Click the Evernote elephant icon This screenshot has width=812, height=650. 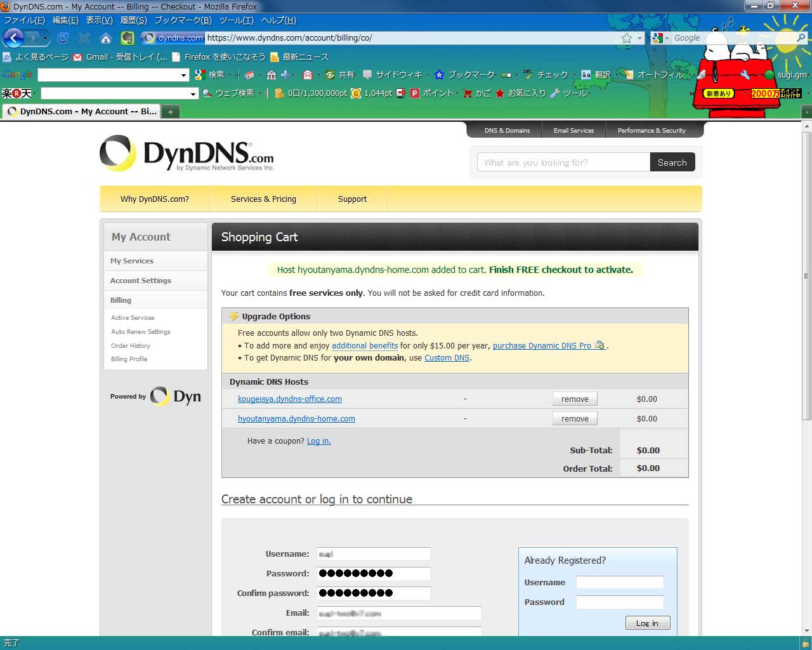click(128, 38)
